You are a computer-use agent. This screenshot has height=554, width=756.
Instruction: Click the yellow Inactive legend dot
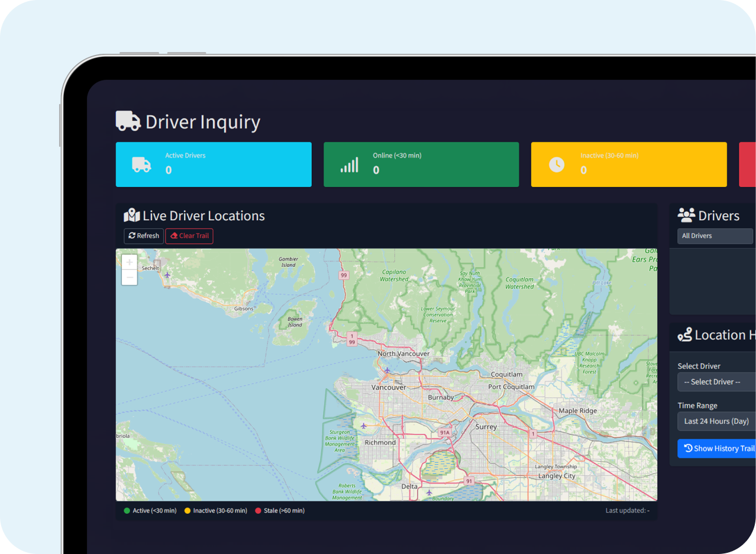pyautogui.click(x=188, y=510)
